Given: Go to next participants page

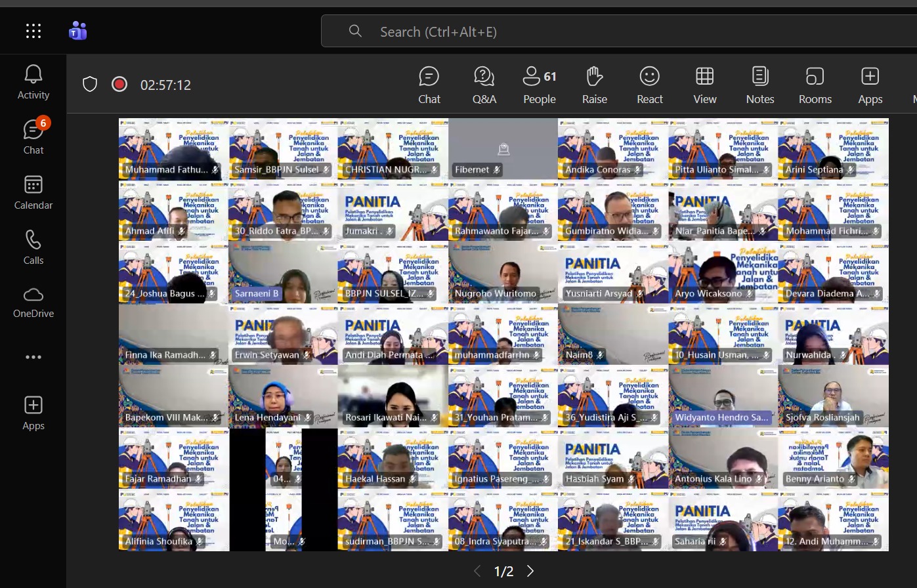Looking at the screenshot, I should [x=530, y=571].
